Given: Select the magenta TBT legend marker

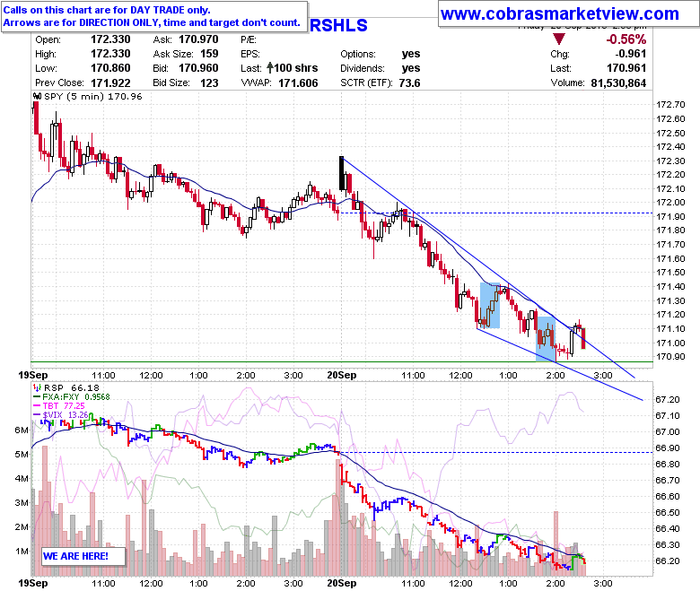Looking at the screenshot, I should point(37,406).
